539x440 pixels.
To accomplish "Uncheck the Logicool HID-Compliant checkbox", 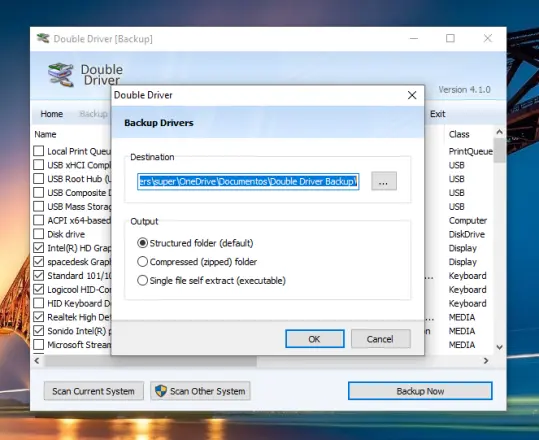I will [x=38, y=289].
